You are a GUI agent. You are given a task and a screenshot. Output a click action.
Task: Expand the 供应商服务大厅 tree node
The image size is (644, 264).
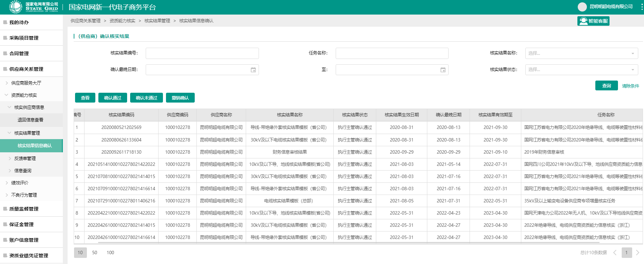pos(7,83)
